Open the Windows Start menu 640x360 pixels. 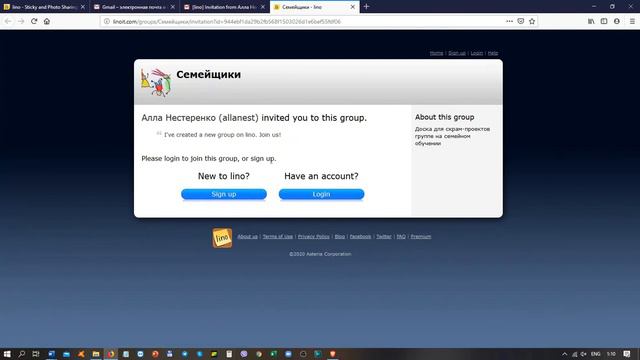pyautogui.click(x=7, y=354)
